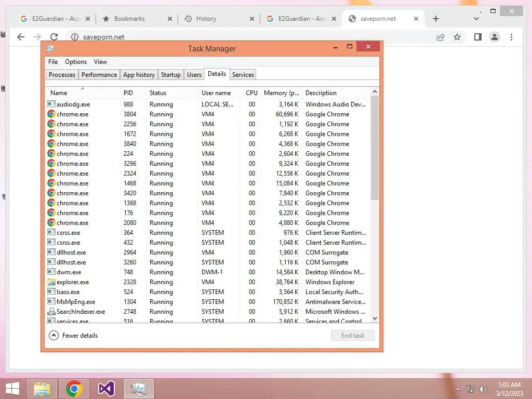532x399 pixels.
Task: Click the process list scroll down arrow
Action: (375, 318)
